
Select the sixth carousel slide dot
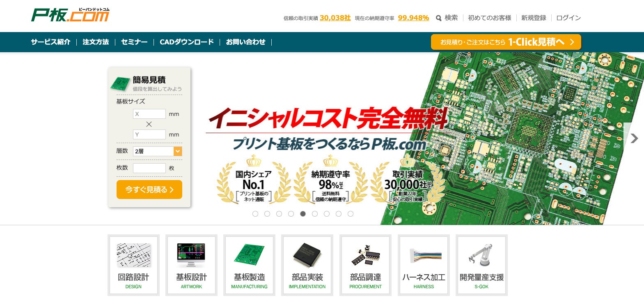tap(315, 214)
